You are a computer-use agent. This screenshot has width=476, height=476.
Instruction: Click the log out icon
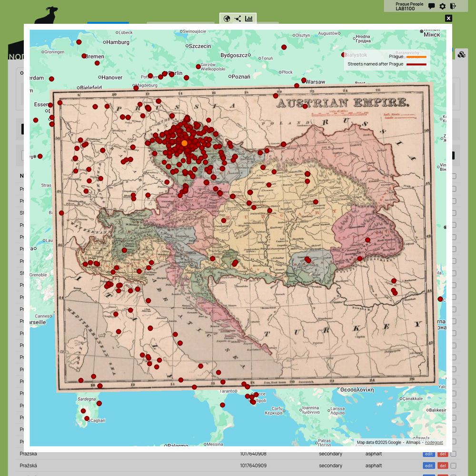point(453,6)
